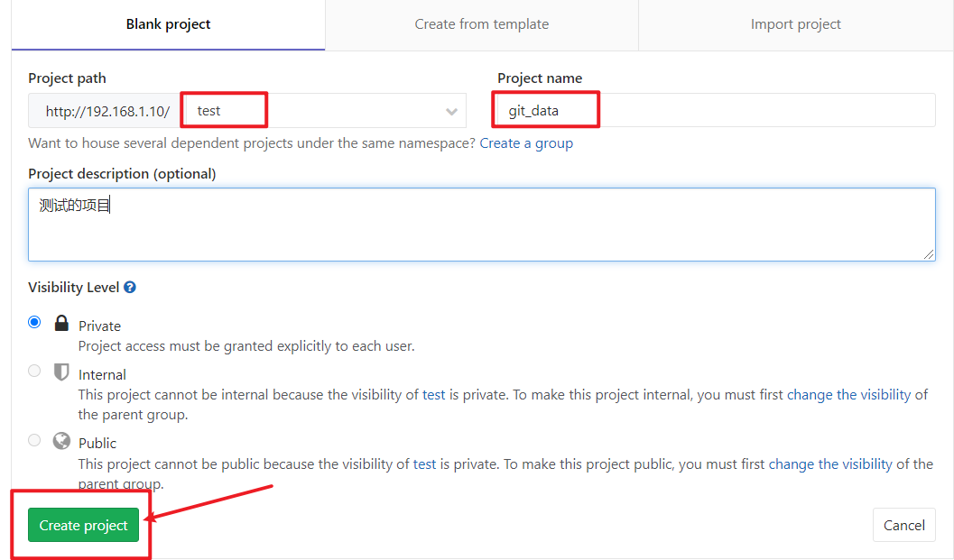Click the Public globe icon

click(61, 440)
